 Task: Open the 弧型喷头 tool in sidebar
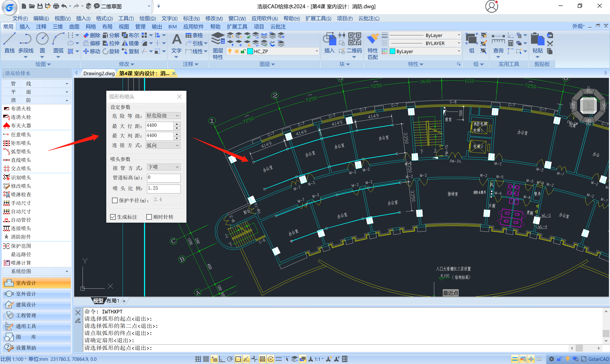[21, 151]
